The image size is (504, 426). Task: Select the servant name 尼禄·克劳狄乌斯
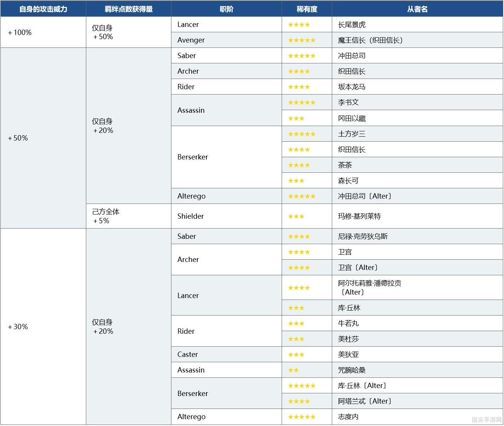(x=363, y=237)
